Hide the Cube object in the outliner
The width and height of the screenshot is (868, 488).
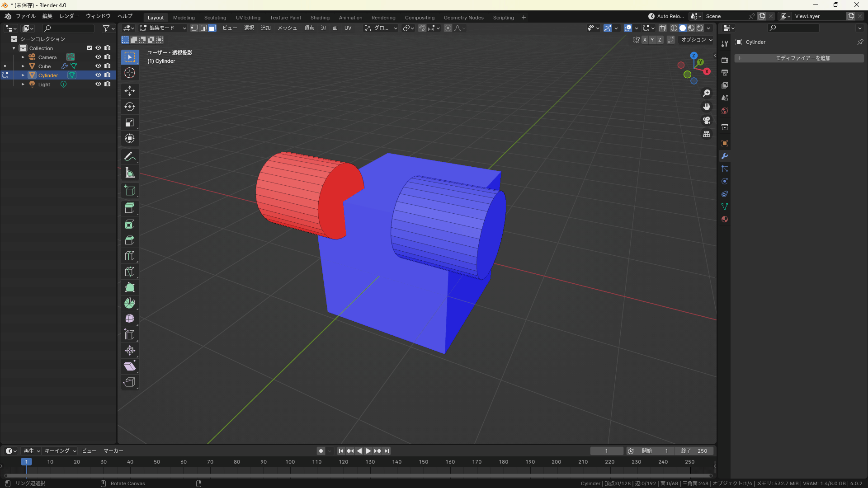click(98, 66)
